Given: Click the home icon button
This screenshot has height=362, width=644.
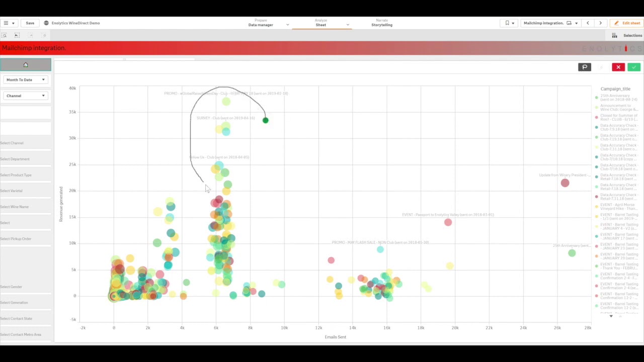Looking at the screenshot, I should pyautogui.click(x=26, y=64).
